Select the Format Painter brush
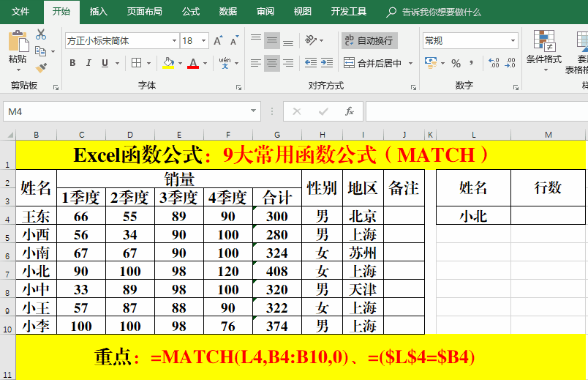 pyautogui.click(x=41, y=67)
